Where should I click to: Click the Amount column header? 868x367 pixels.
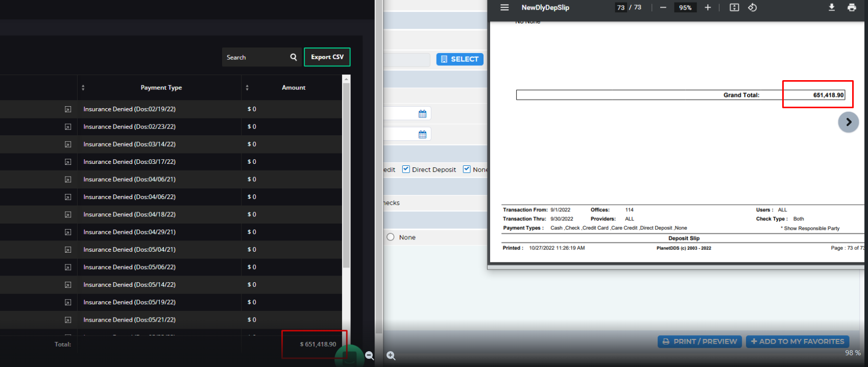294,88
